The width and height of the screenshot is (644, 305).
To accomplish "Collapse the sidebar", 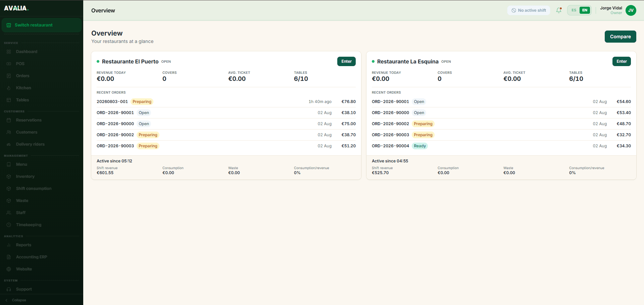I will click(x=16, y=300).
